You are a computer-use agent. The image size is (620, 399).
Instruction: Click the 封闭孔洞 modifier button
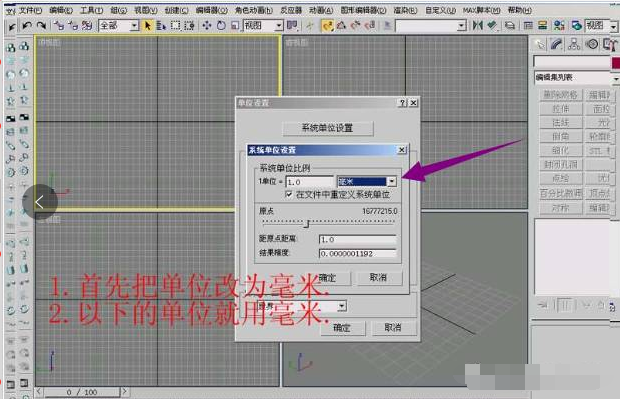561,165
